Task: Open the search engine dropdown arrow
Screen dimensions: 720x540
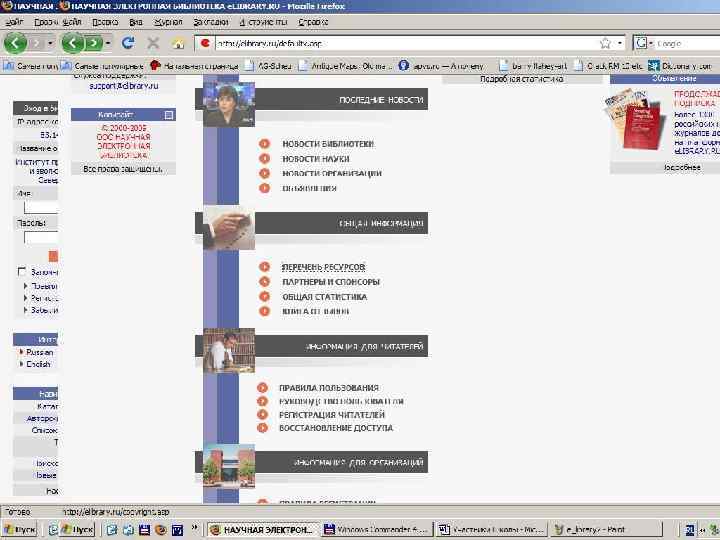Action: click(x=651, y=44)
